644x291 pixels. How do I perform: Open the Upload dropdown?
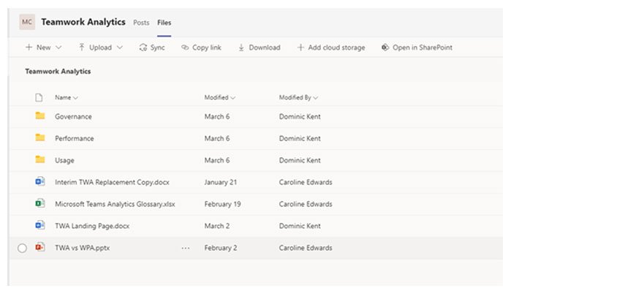[x=101, y=48]
